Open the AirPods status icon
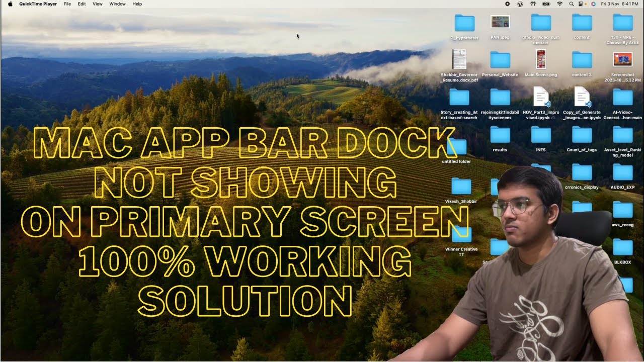644x362 pixels. pyautogui.click(x=533, y=4)
